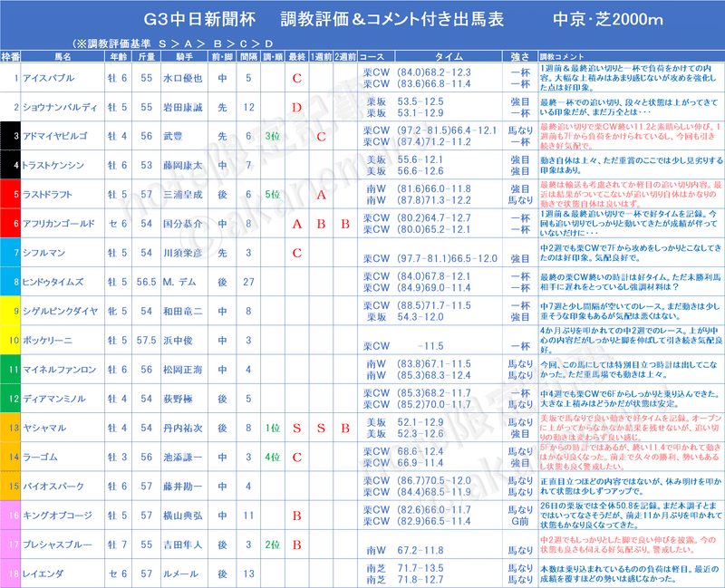Click horse name ヒンドゥタイムズ
This screenshot has height=588, width=725.
pyautogui.click(x=53, y=282)
